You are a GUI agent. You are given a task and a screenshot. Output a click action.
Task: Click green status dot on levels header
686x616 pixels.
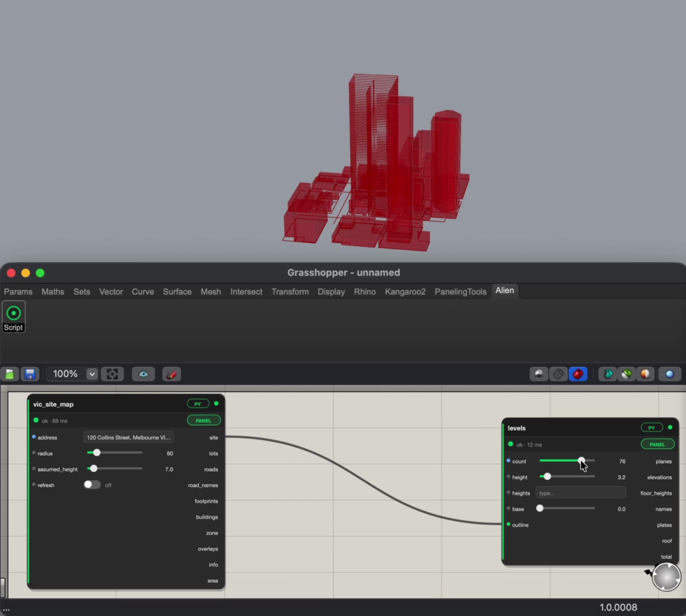click(670, 427)
